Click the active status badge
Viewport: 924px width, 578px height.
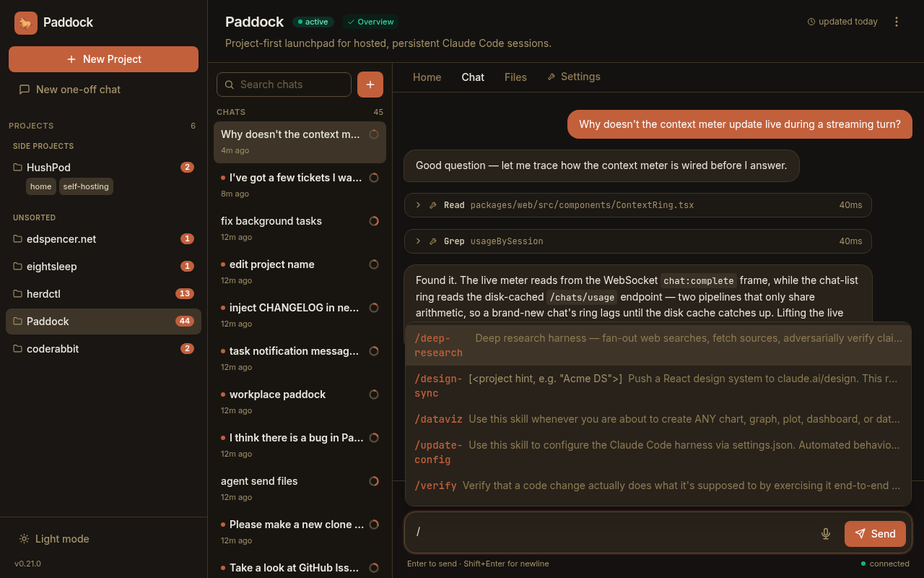[313, 22]
